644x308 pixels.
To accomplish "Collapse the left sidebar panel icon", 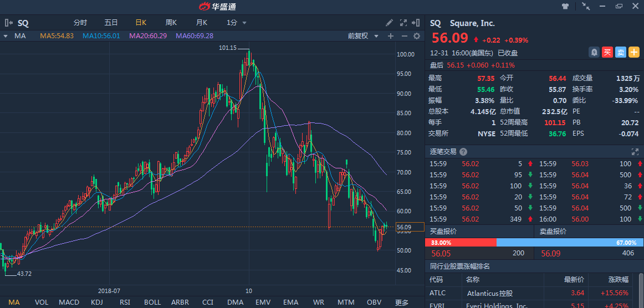I will 9,23.
